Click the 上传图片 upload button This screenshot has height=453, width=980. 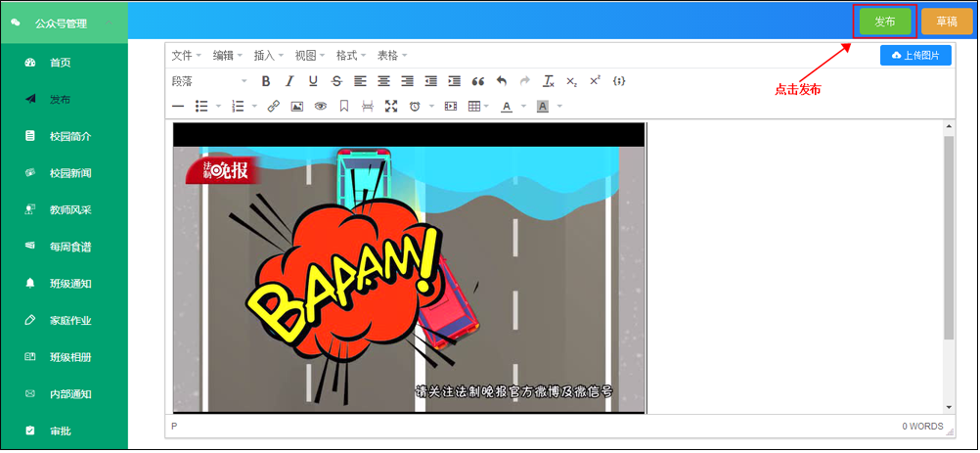tap(915, 56)
